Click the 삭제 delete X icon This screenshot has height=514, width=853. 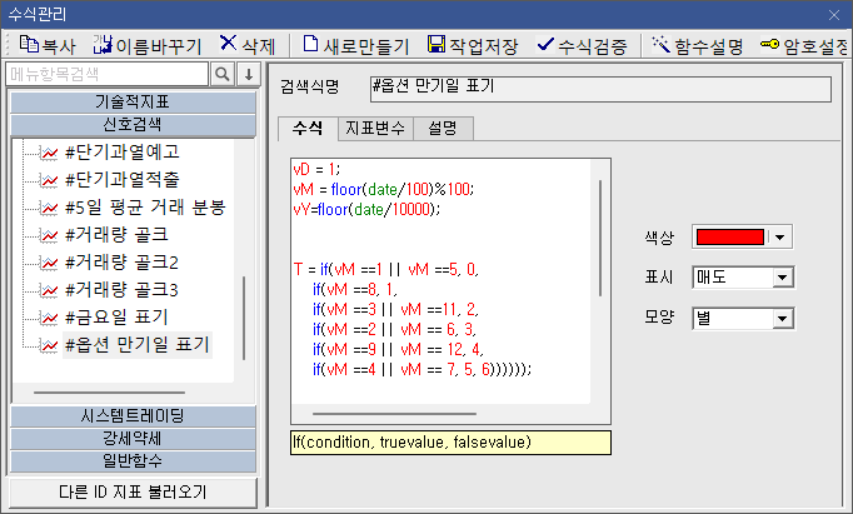point(228,43)
